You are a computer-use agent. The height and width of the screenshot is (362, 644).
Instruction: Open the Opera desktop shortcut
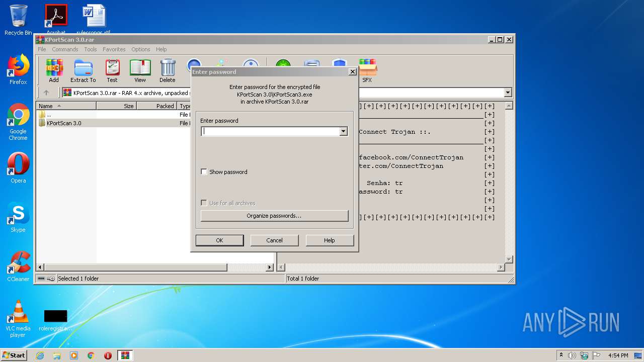click(x=18, y=168)
